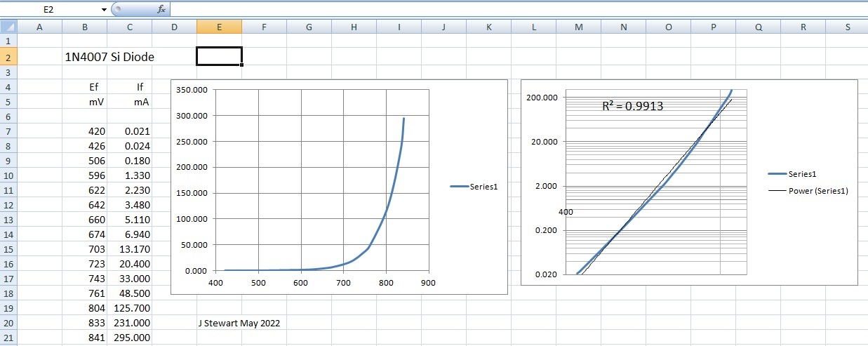Select cell with value 761
This screenshot has width=868, height=346.
point(84,293)
